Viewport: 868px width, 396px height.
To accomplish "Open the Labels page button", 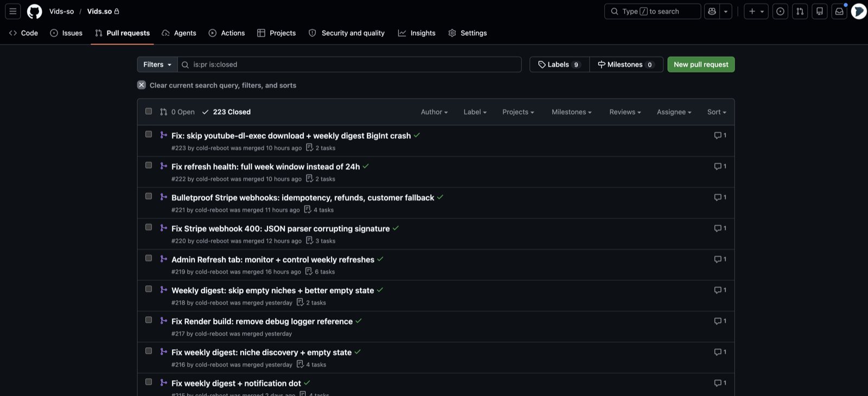I will click(x=559, y=65).
